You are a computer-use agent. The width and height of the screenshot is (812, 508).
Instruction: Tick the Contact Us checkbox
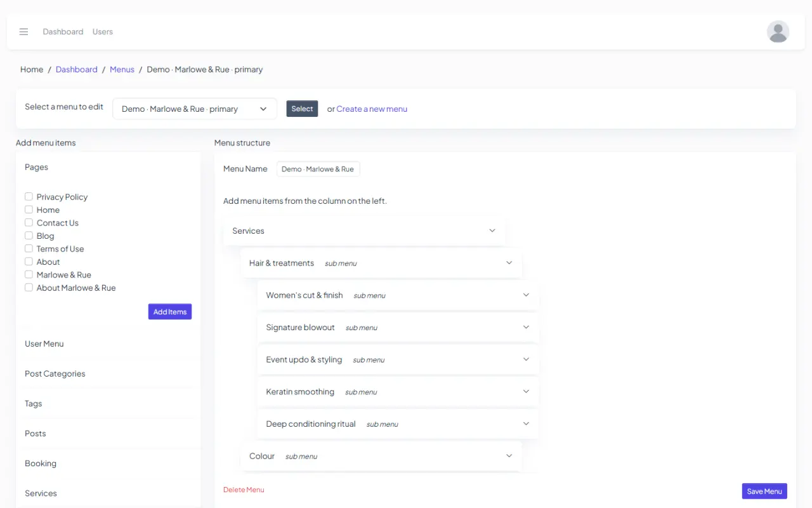[x=29, y=223]
